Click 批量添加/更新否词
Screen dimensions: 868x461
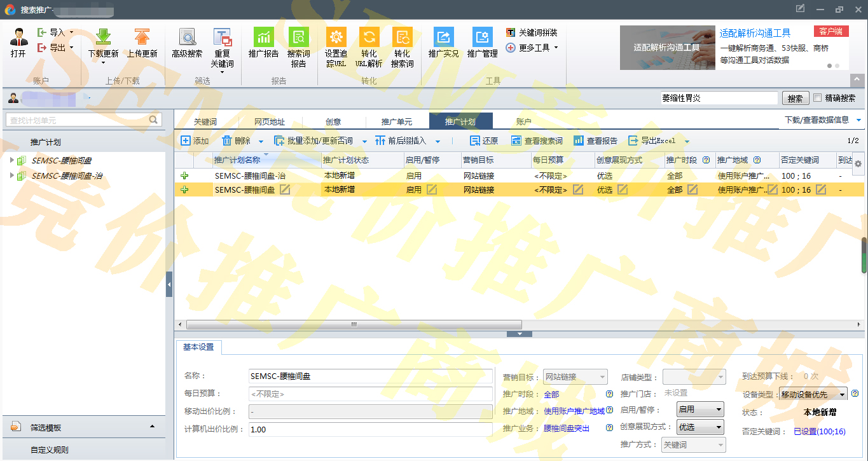tap(313, 141)
